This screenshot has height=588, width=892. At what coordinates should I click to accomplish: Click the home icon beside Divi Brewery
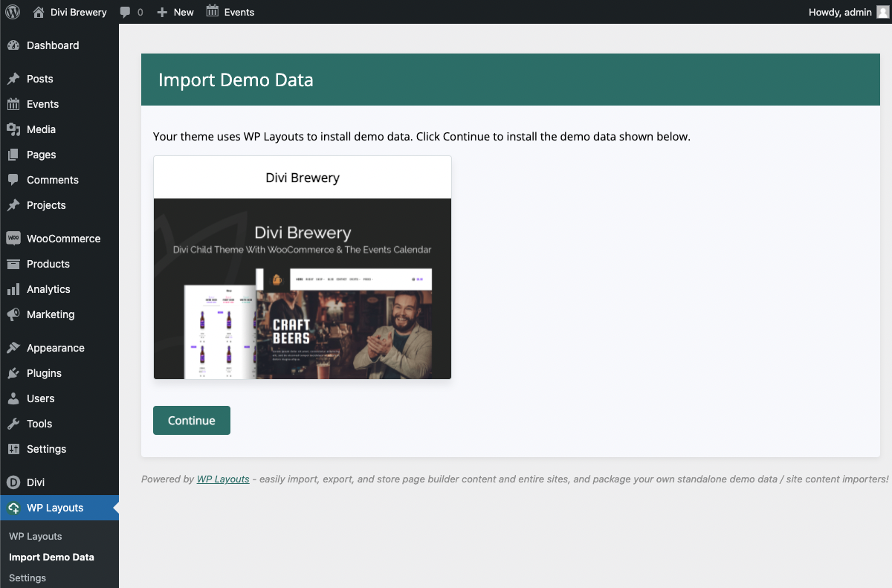click(39, 12)
